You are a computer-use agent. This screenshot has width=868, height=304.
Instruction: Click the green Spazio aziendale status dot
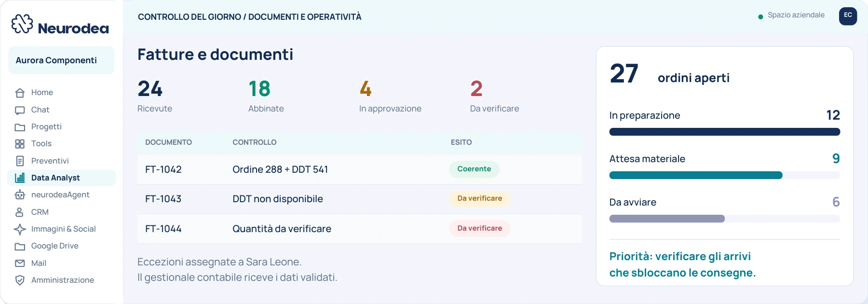click(x=760, y=17)
